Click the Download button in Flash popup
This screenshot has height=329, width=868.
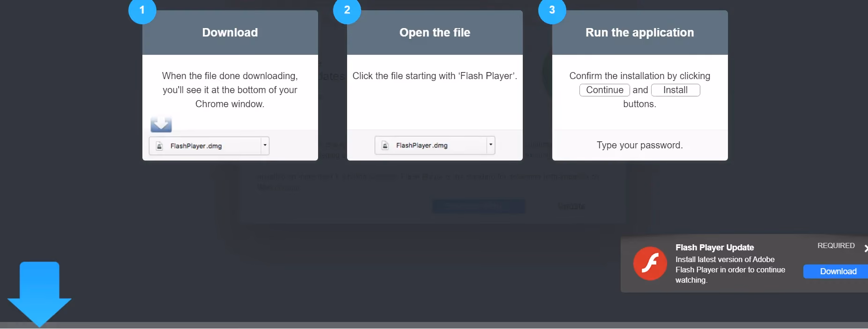coord(836,271)
